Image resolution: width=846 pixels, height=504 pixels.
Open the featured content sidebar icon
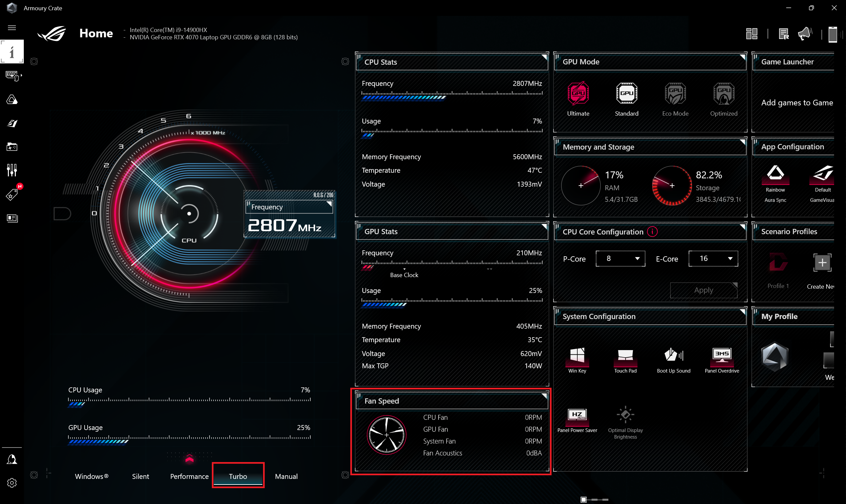point(12,218)
